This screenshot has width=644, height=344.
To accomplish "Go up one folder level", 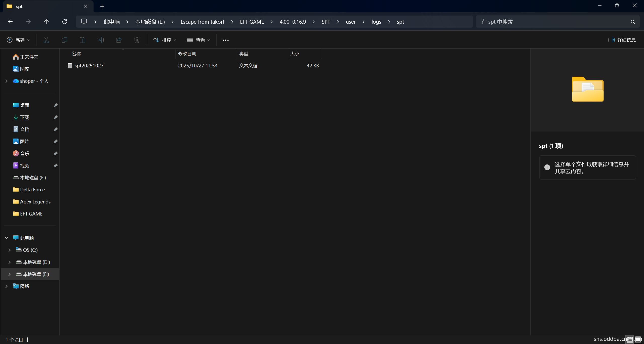I will (x=46, y=22).
